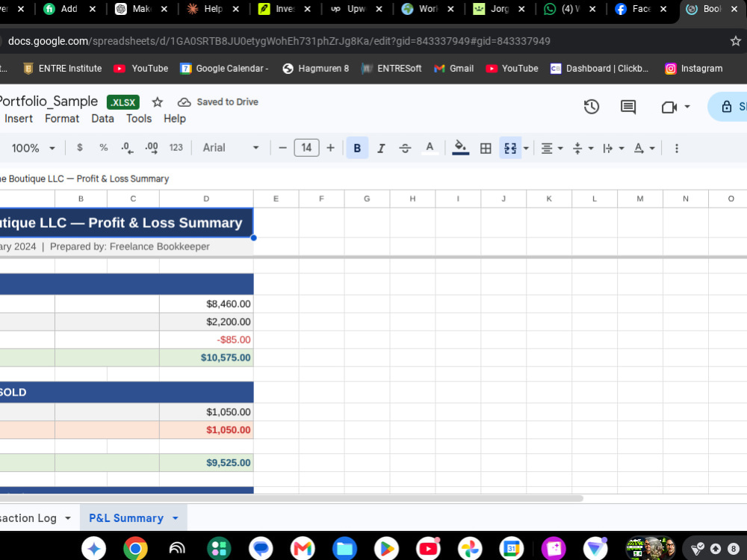Expand merge type dropdown arrow
Image resolution: width=747 pixels, height=560 pixels.
click(x=526, y=148)
